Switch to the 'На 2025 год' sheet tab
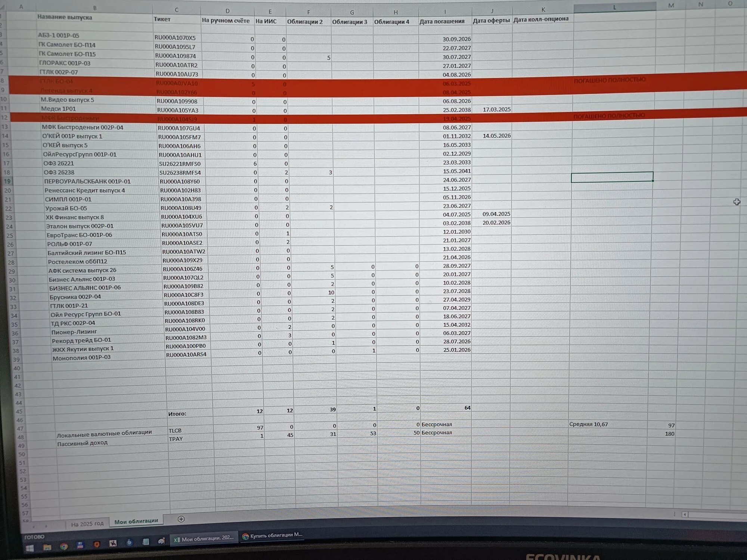 (87, 524)
